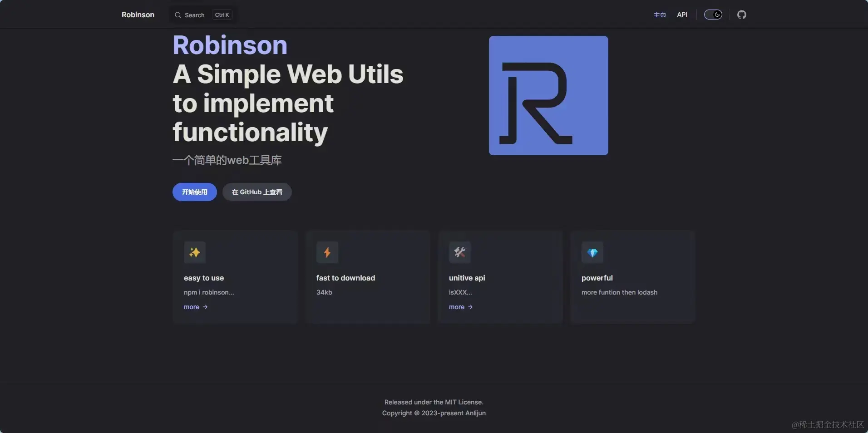
Task: Click the Robinson site title in navbar
Action: coord(138,15)
